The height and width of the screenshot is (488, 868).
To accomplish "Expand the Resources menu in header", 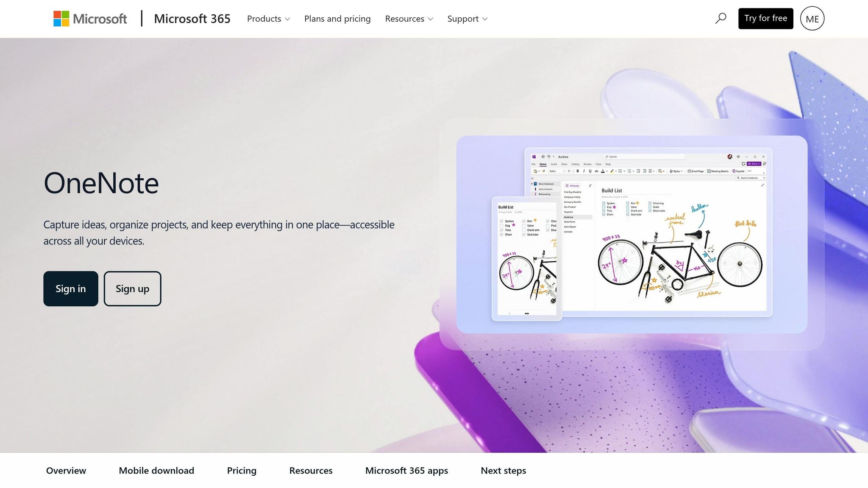I will (x=409, y=19).
